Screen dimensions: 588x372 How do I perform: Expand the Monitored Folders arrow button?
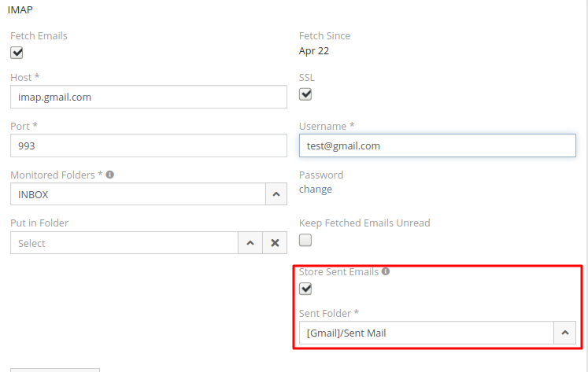coord(275,194)
